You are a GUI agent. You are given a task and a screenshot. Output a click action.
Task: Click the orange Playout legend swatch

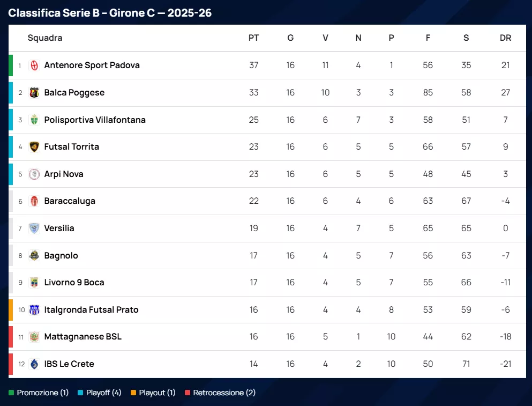tap(133, 393)
